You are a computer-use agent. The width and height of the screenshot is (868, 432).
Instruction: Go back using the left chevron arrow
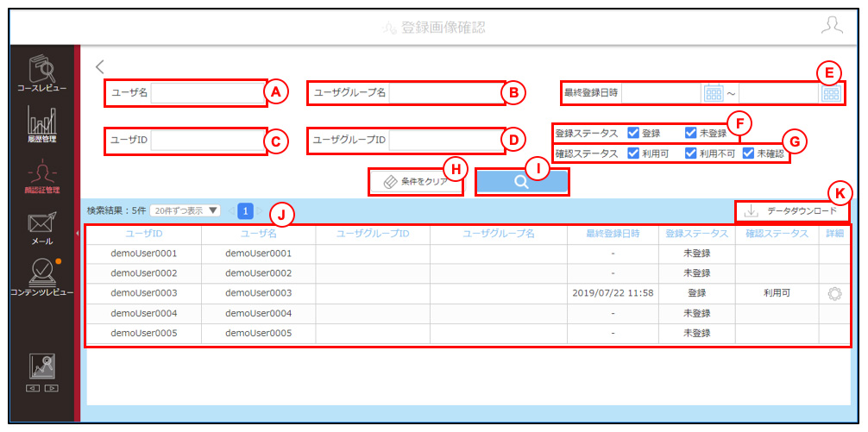99,67
